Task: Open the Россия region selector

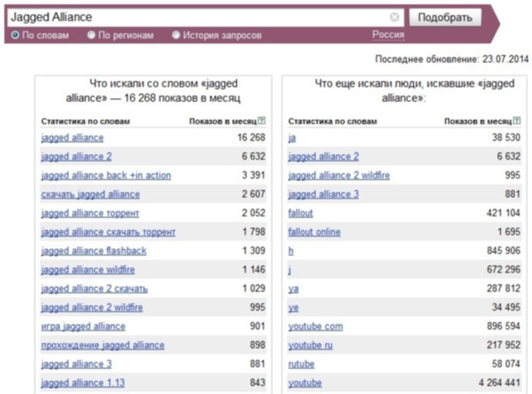Action: coord(388,35)
